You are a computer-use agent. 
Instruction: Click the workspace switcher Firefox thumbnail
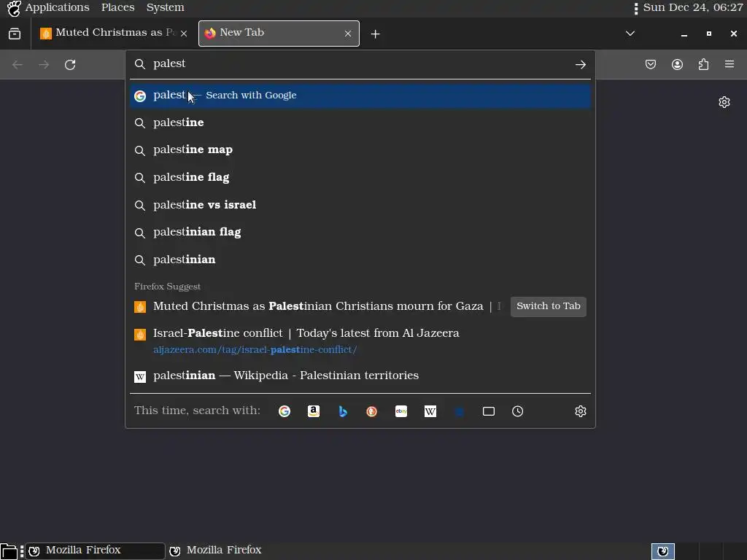[x=662, y=551]
